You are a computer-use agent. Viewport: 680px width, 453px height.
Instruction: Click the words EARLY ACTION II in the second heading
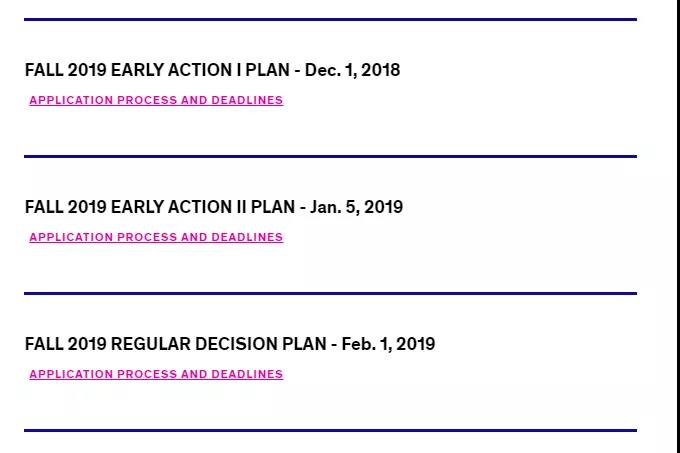[x=179, y=207]
